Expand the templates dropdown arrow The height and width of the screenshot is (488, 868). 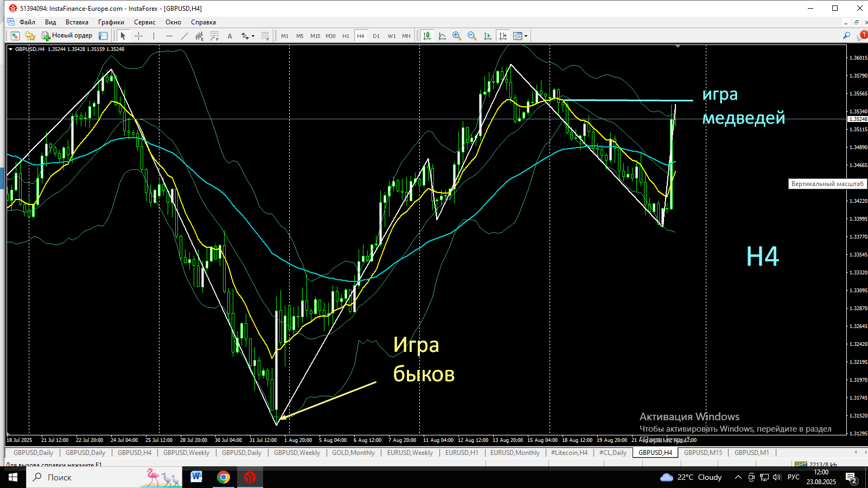coord(526,36)
